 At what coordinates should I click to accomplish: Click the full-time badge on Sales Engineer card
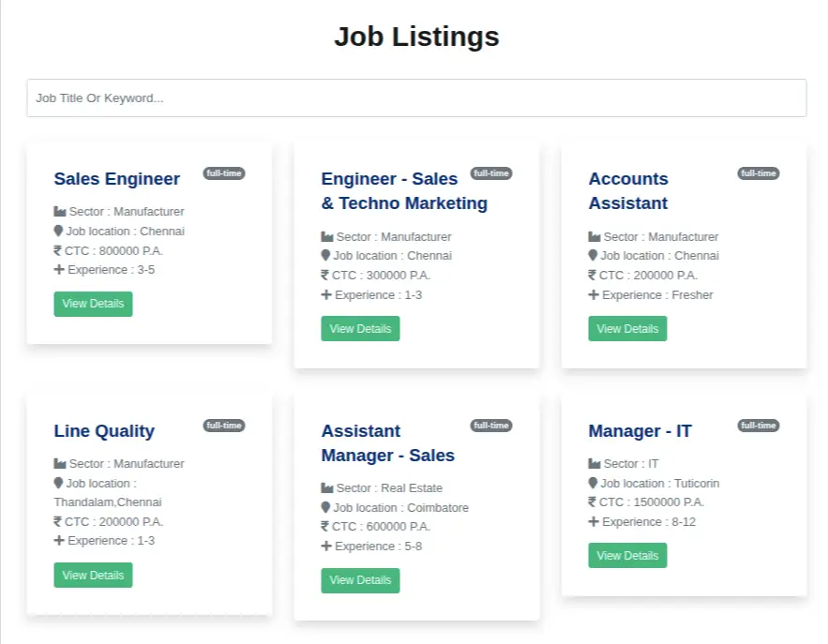coord(224,173)
